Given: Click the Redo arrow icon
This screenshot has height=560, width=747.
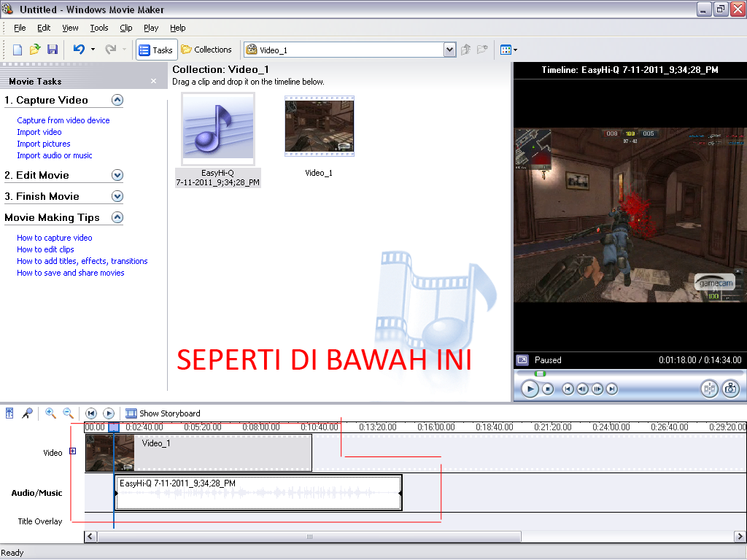Looking at the screenshot, I should pyautogui.click(x=111, y=50).
